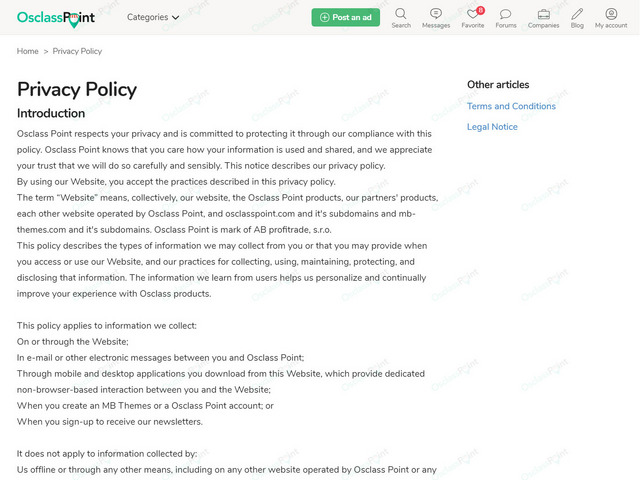Expand the Categories dropdown

pos(153,17)
